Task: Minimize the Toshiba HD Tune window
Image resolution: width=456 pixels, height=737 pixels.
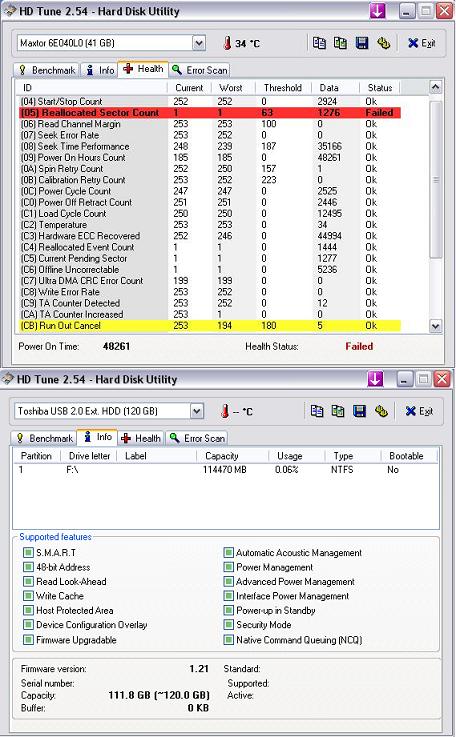Action: point(405,379)
